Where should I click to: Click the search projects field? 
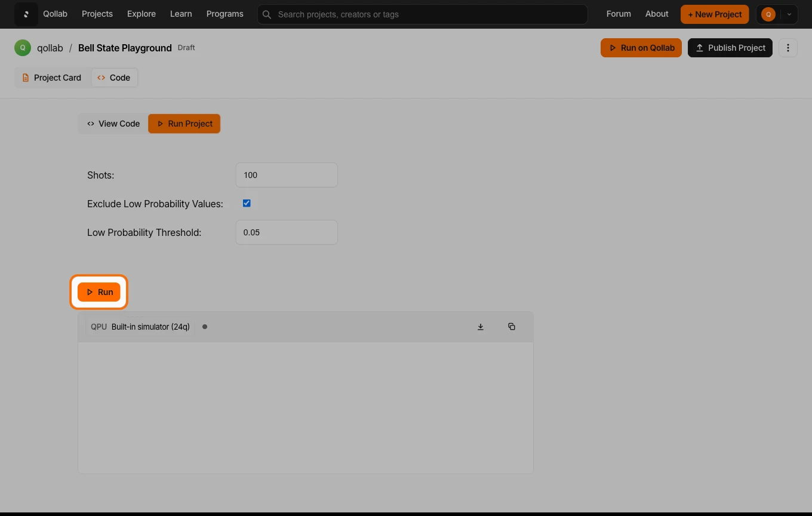[423, 14]
